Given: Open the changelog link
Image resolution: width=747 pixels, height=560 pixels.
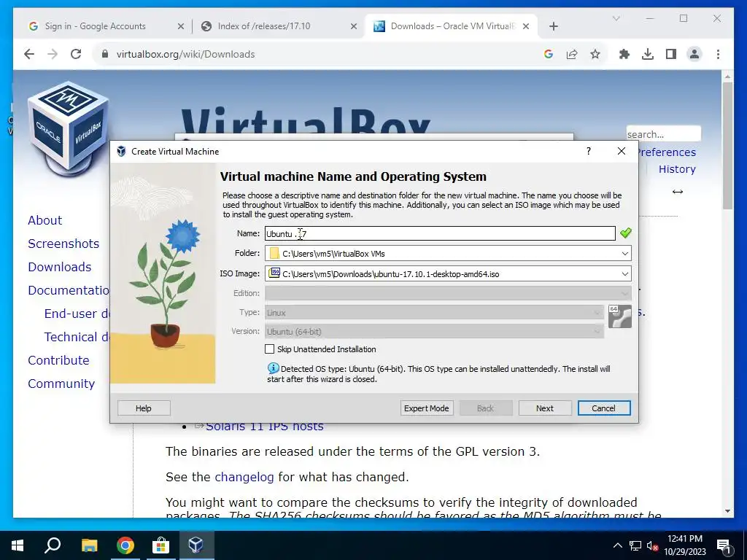Looking at the screenshot, I should click(244, 477).
